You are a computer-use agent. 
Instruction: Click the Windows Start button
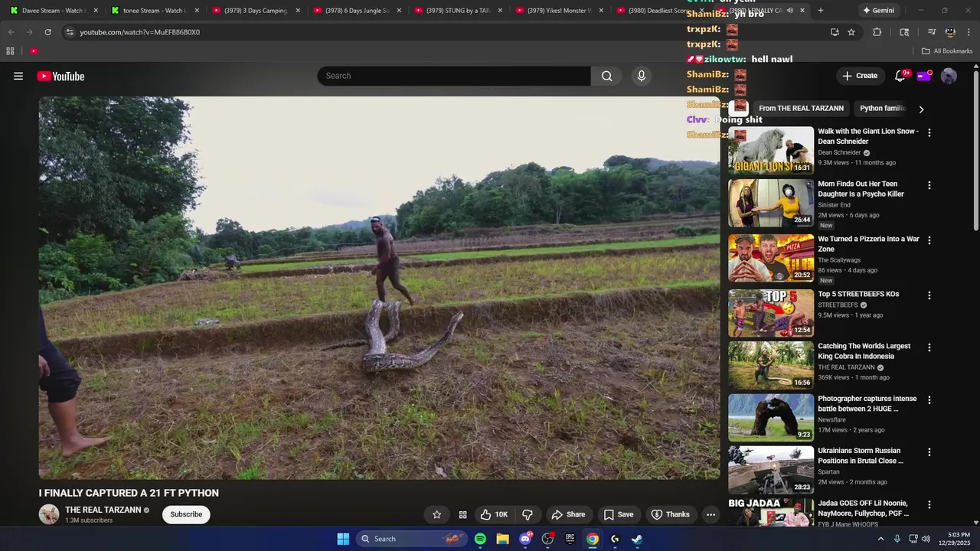click(343, 539)
